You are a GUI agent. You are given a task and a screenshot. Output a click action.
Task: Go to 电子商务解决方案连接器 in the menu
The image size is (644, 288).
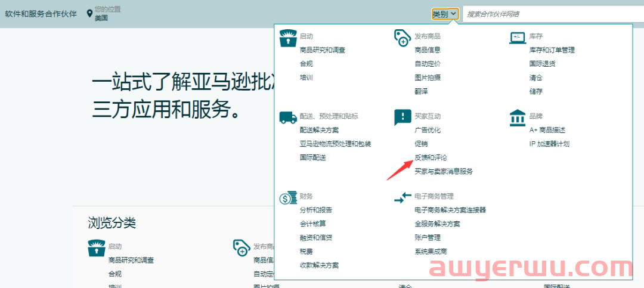(450, 210)
